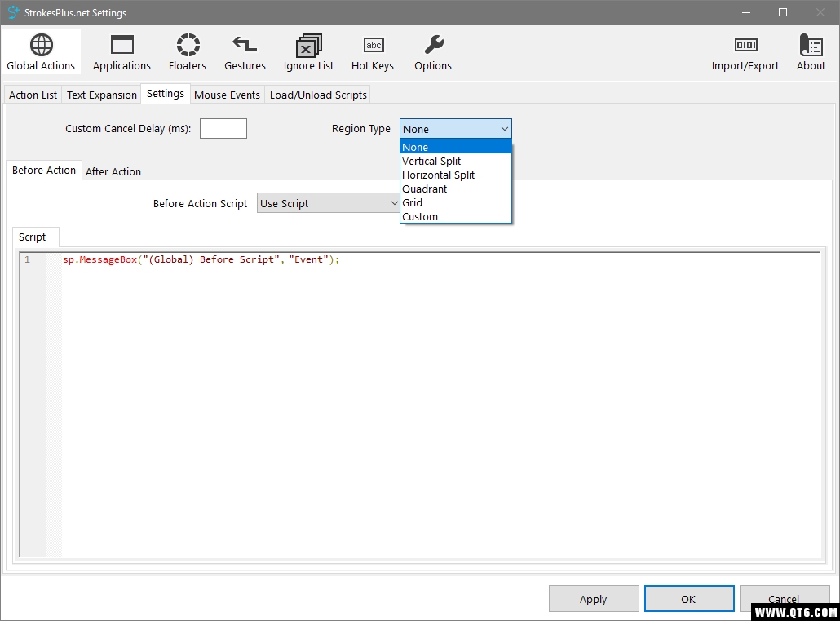Open the About section
840x621 pixels.
point(811,52)
